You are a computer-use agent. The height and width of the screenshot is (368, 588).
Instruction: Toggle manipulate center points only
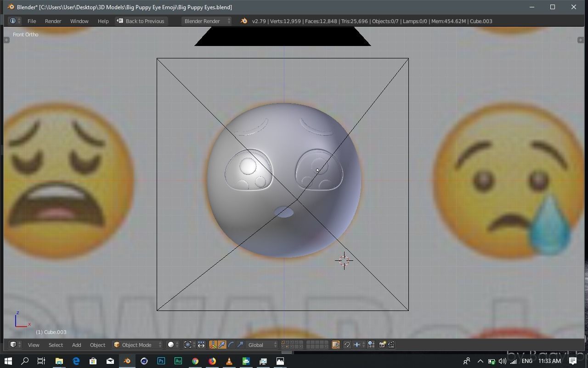tap(201, 345)
